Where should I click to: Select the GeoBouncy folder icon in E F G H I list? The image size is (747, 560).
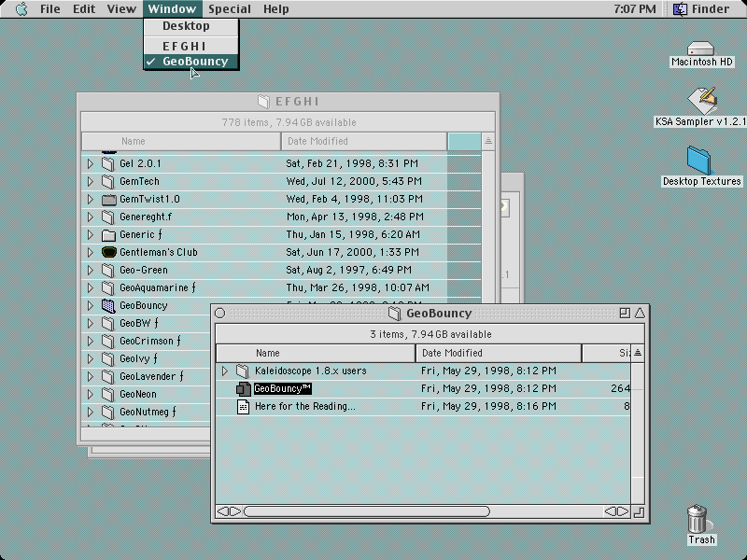coord(108,306)
